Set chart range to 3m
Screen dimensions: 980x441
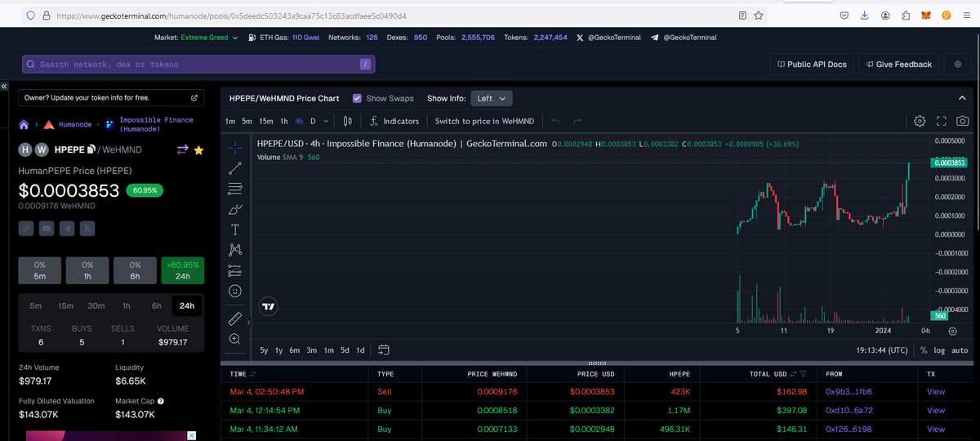pos(312,350)
